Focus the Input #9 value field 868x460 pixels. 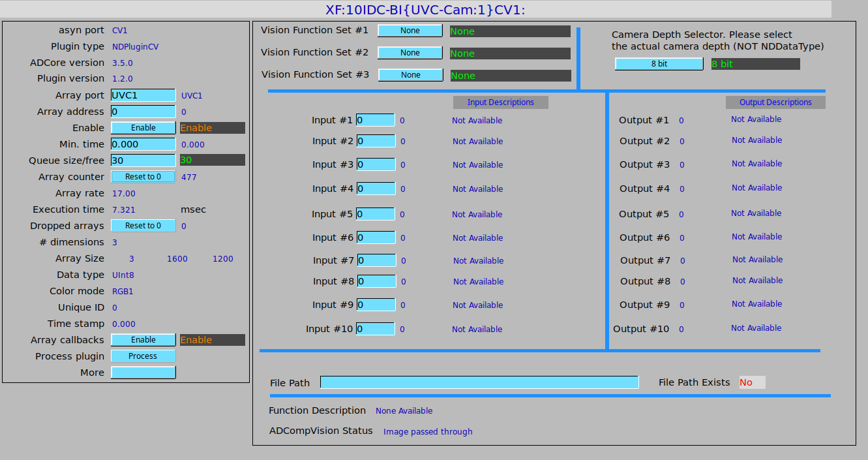[376, 305]
